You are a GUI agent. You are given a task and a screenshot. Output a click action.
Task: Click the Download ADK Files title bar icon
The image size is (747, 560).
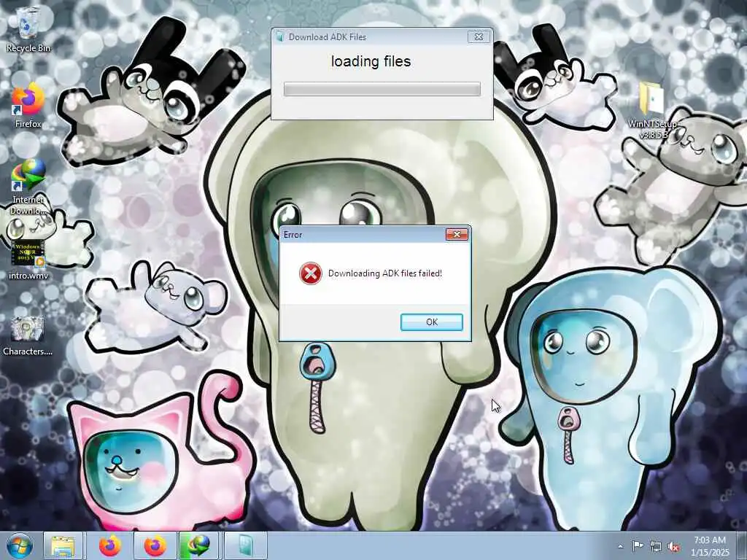[280, 36]
